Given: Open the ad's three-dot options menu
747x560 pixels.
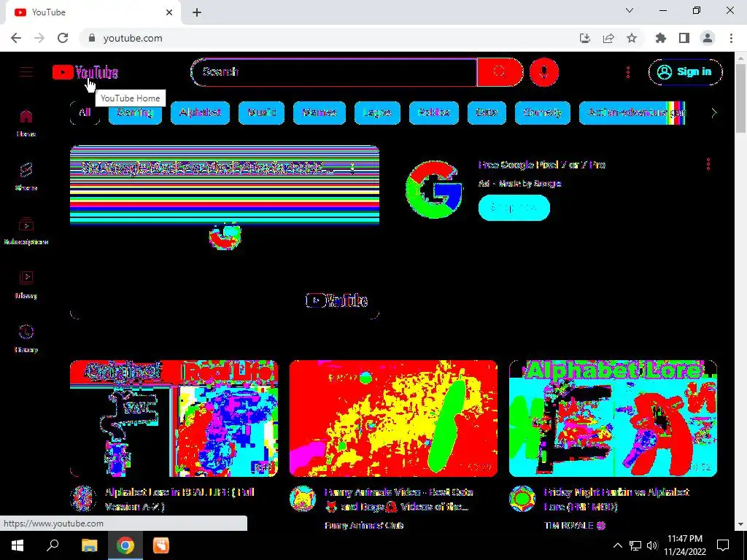Looking at the screenshot, I should click(708, 164).
